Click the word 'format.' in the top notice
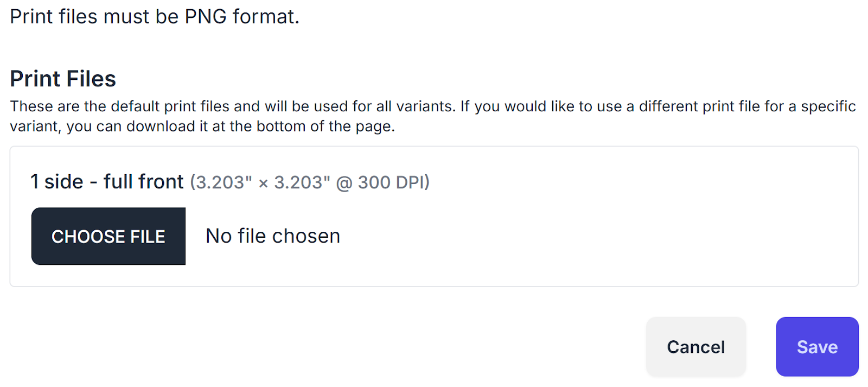Image resolution: width=868 pixels, height=387 pixels. 266,17
